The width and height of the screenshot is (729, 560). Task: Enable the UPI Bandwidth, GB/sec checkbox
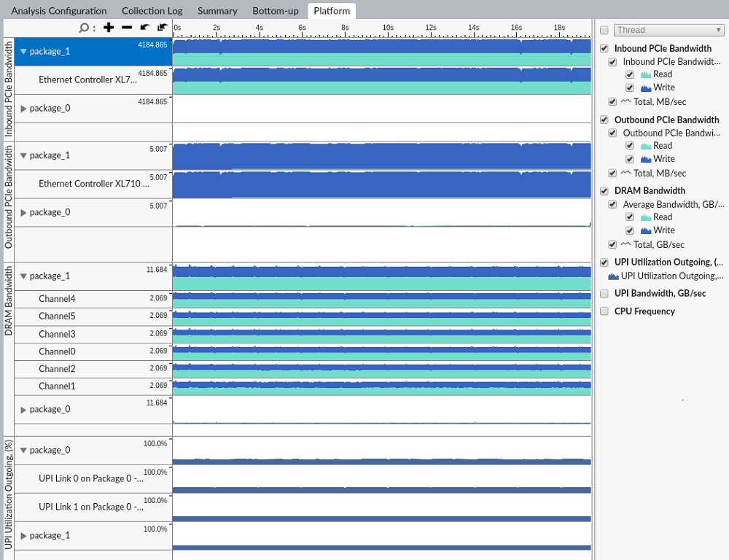pos(604,294)
